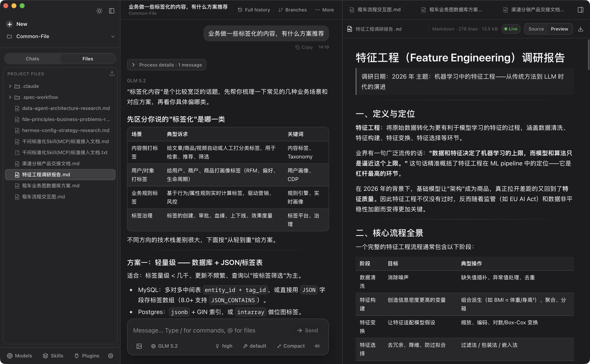Open hermes-config-strategy-research.md file
Image resolution: width=590 pixels, height=364 pixels.
coord(60,130)
